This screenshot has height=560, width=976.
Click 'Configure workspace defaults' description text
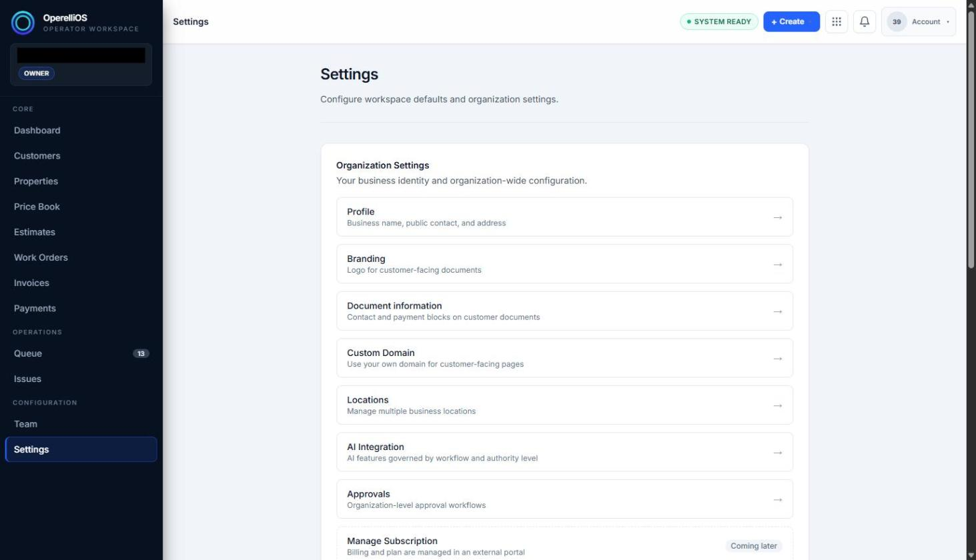pyautogui.click(x=439, y=99)
